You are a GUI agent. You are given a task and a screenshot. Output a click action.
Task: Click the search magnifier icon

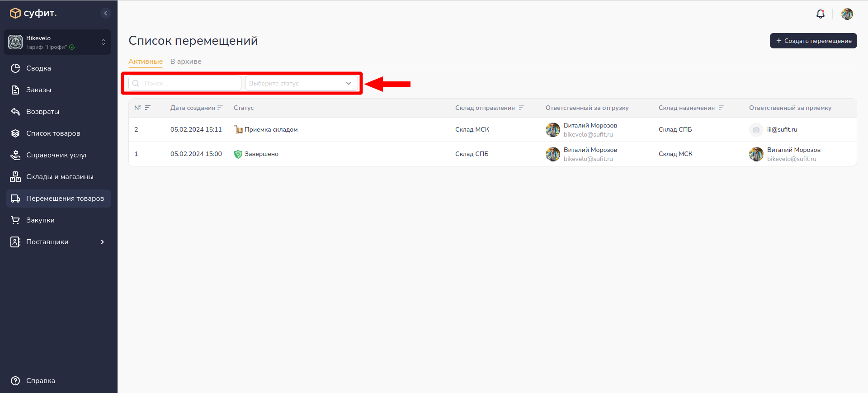pos(136,83)
